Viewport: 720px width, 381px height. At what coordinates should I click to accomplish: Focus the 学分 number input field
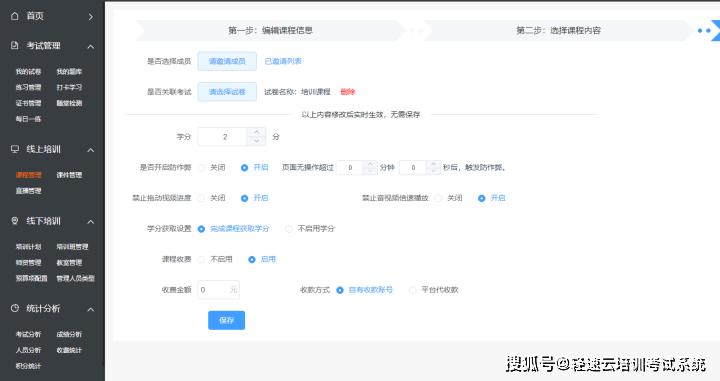tap(225, 137)
